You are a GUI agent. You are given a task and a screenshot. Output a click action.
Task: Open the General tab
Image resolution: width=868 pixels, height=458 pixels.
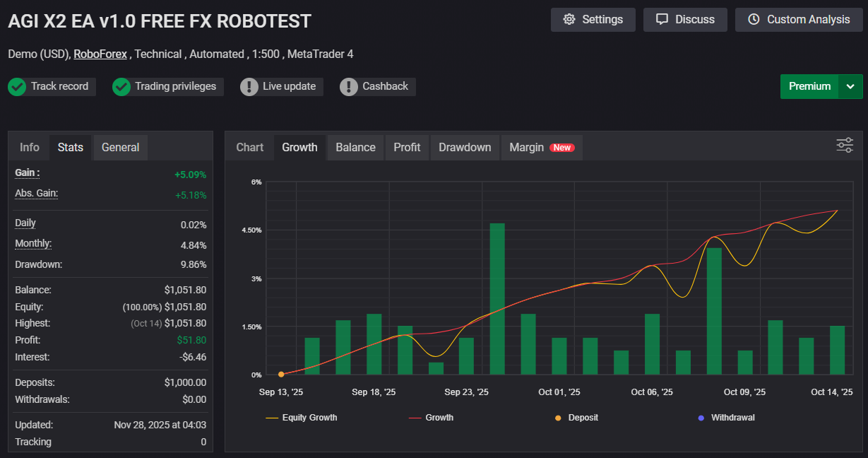pos(120,148)
